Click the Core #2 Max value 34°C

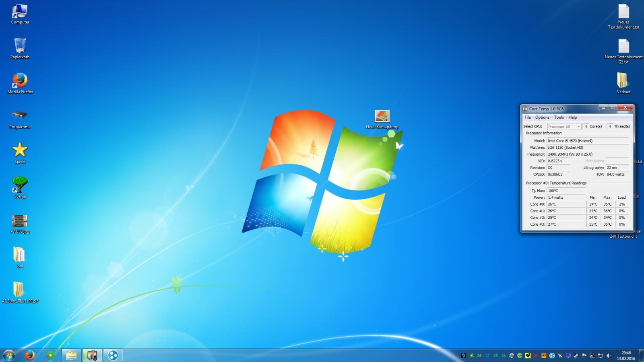pyautogui.click(x=607, y=218)
